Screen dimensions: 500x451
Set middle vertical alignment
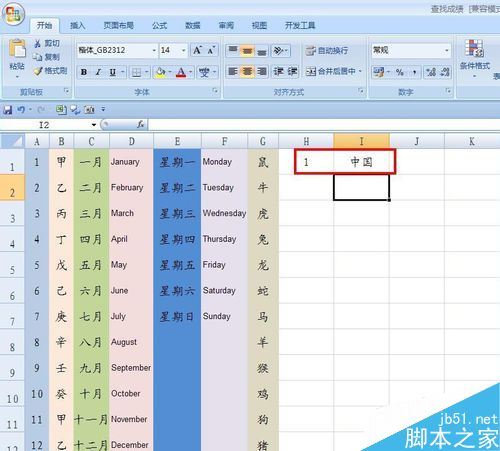[x=247, y=51]
